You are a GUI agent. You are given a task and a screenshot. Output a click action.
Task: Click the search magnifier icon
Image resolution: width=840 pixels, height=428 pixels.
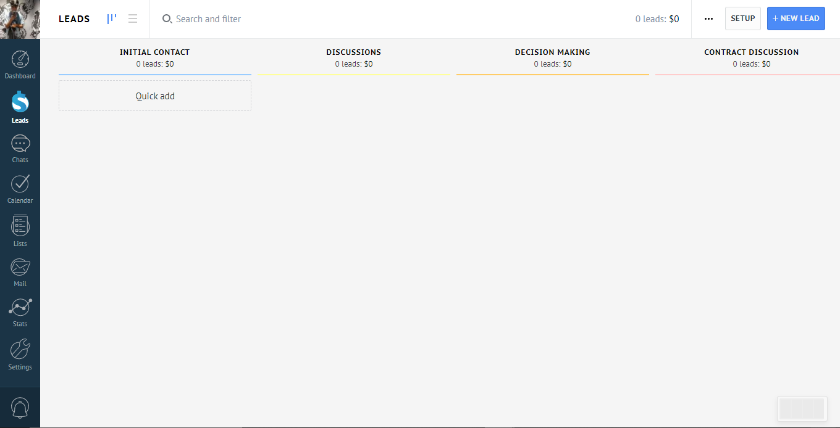point(167,19)
